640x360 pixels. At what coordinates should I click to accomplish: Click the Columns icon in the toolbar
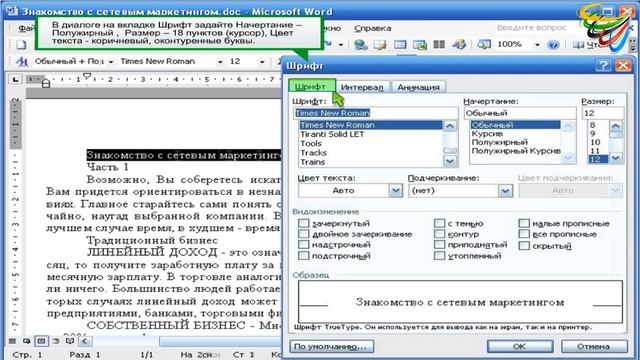pos(439,44)
